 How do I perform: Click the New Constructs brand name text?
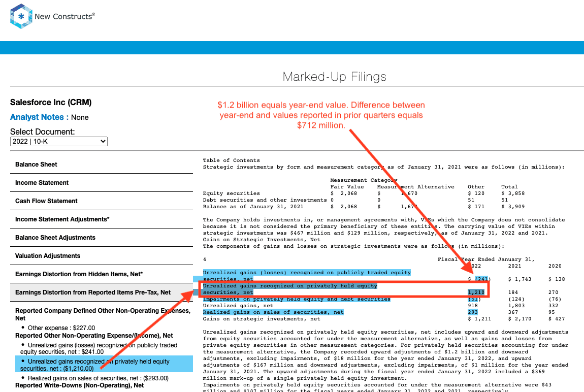click(65, 16)
